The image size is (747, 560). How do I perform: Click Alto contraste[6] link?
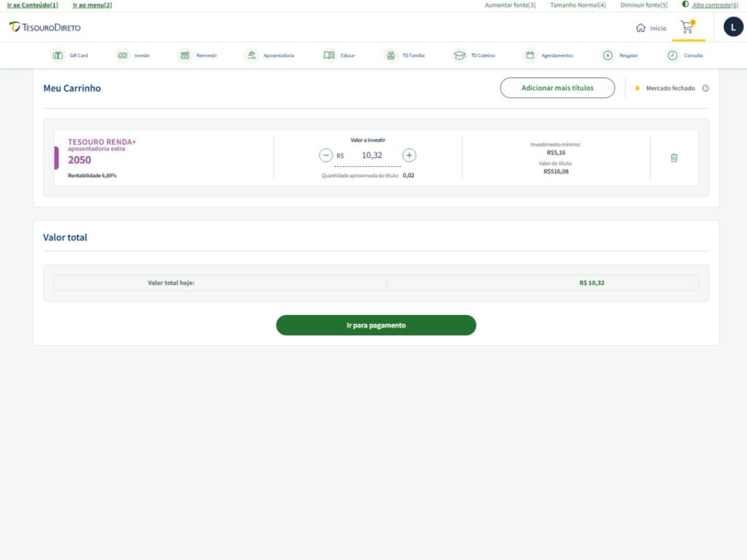715,5
